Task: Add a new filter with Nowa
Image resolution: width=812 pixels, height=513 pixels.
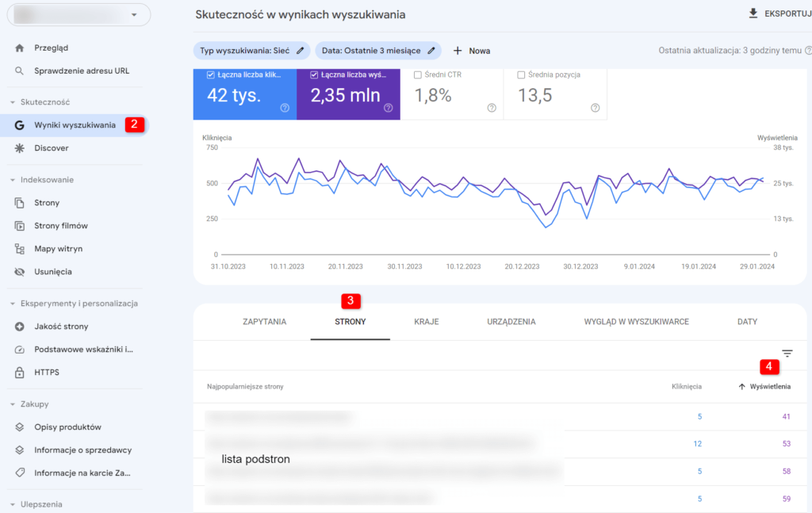Action: [471, 51]
